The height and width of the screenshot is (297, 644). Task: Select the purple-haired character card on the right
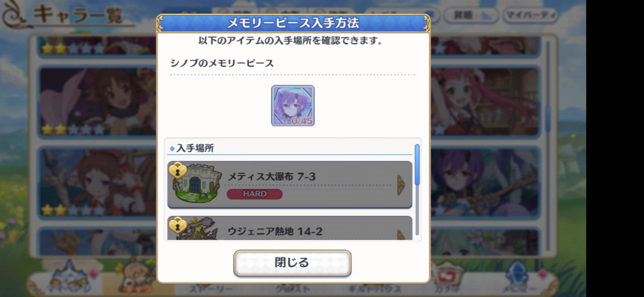484,183
